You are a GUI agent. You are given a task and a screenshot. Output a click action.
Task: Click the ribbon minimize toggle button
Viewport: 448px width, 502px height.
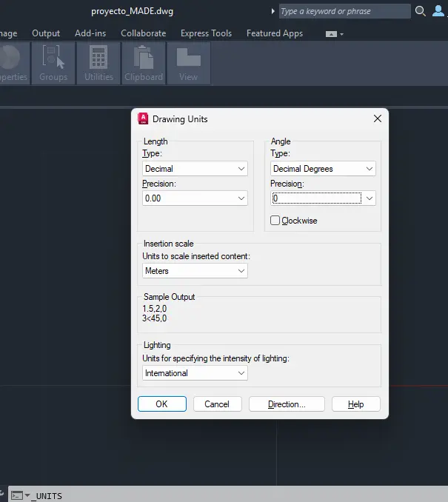[331, 34]
